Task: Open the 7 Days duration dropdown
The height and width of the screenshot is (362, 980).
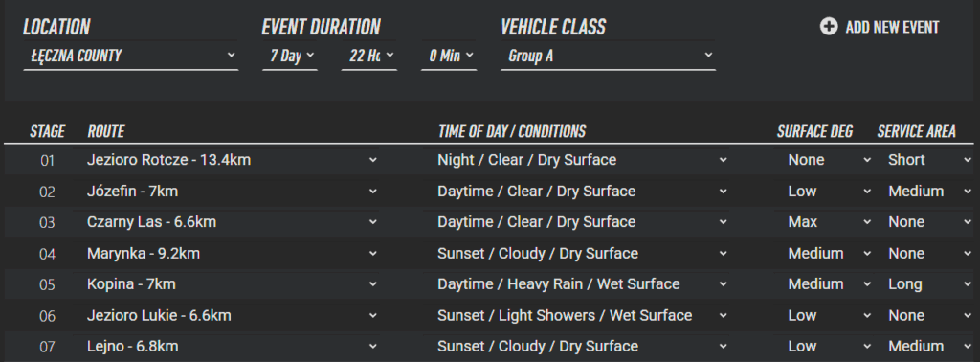Action: (290, 56)
